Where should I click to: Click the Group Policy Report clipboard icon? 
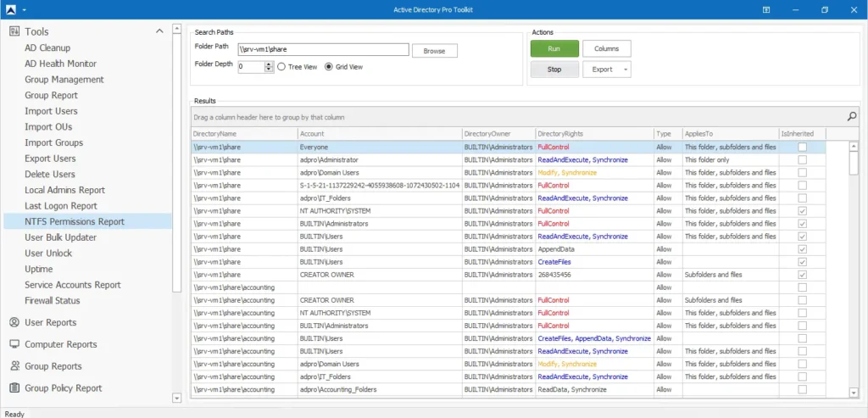(14, 387)
